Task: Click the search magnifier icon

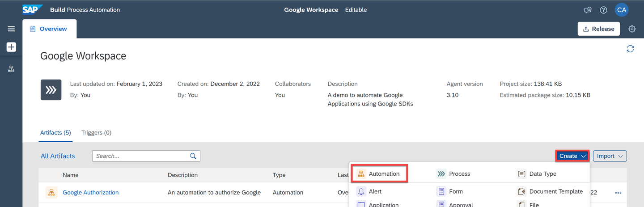Action: tap(193, 156)
